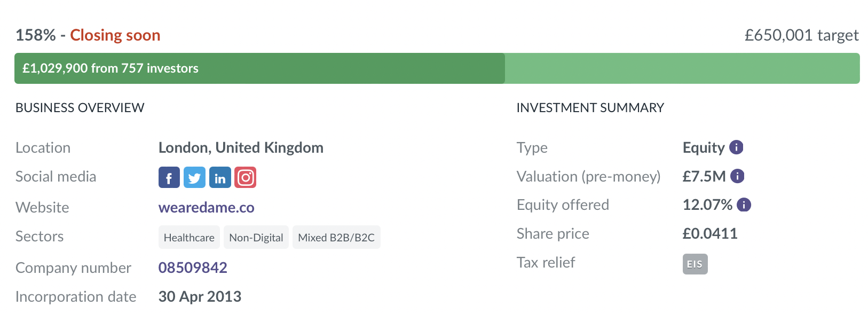
Task: Show info tooltip next to Equity type
Action: 736,147
